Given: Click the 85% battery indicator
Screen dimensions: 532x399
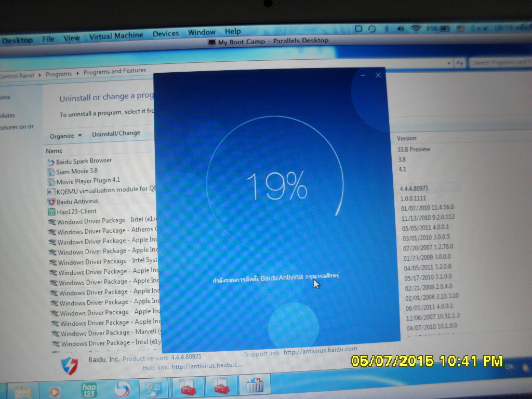Looking at the screenshot, I should [x=438, y=29].
